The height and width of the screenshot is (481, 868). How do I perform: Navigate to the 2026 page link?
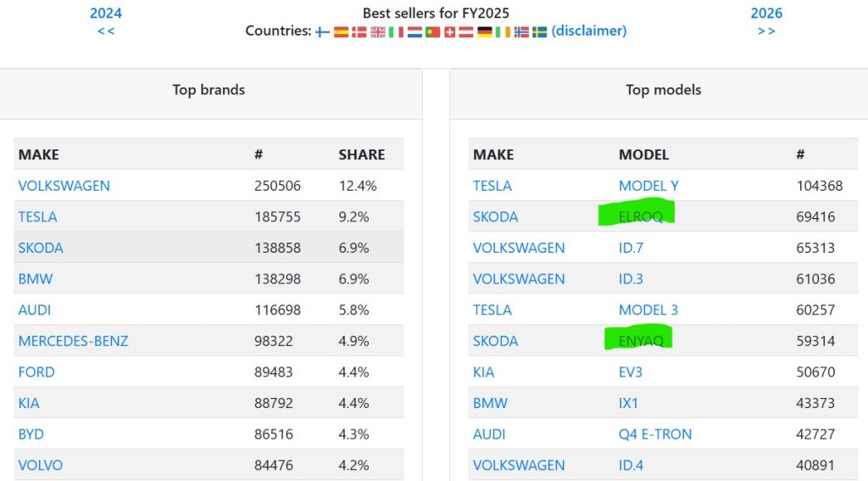pyautogui.click(x=766, y=13)
